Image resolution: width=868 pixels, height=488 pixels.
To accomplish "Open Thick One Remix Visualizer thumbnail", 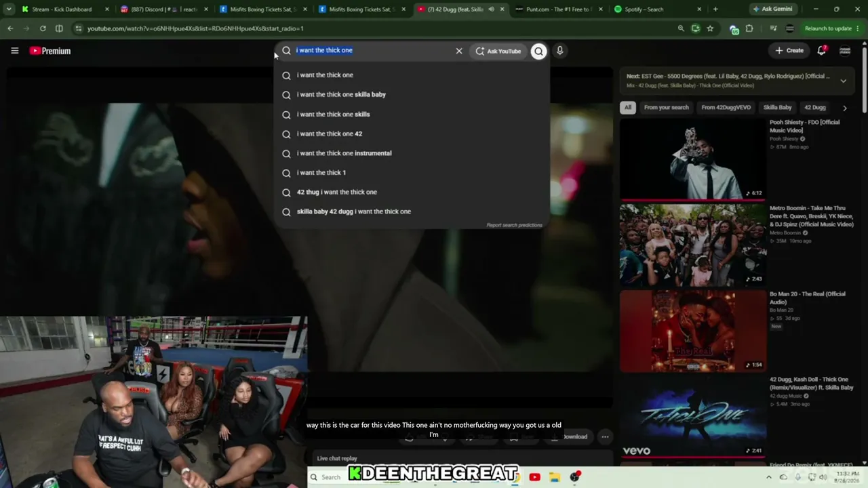I will (x=692, y=416).
